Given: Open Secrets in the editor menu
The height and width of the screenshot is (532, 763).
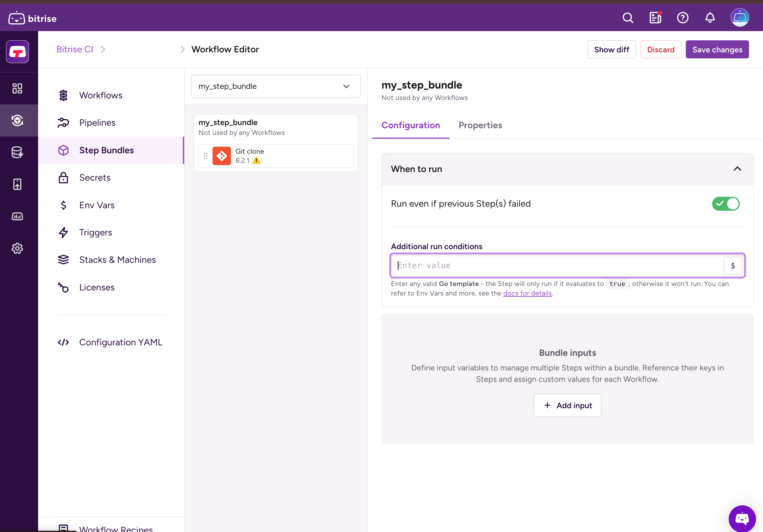Looking at the screenshot, I should 95,178.
